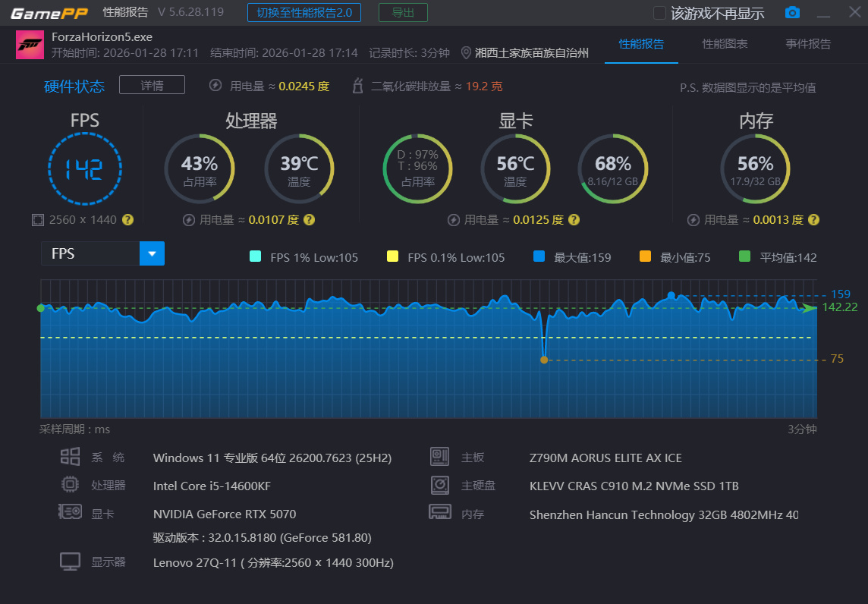Click the GPU D:97% T:96% usage gauge

click(x=418, y=169)
